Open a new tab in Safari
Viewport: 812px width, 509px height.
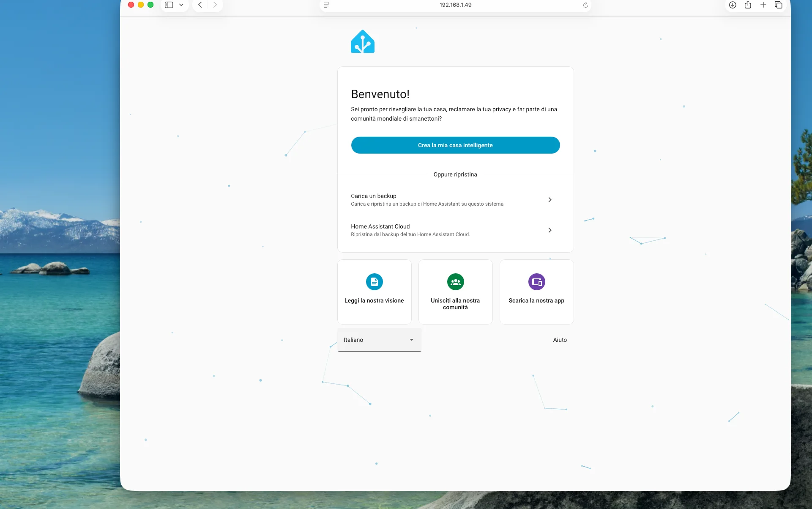tap(763, 5)
